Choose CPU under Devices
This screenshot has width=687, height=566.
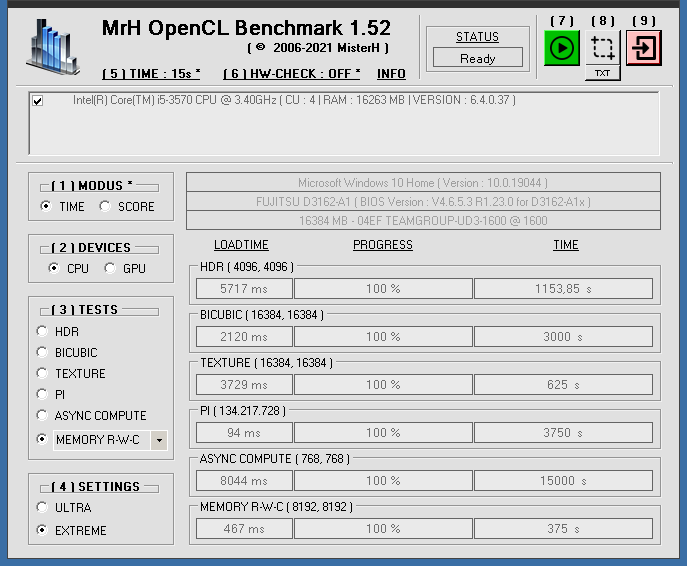tap(53, 268)
